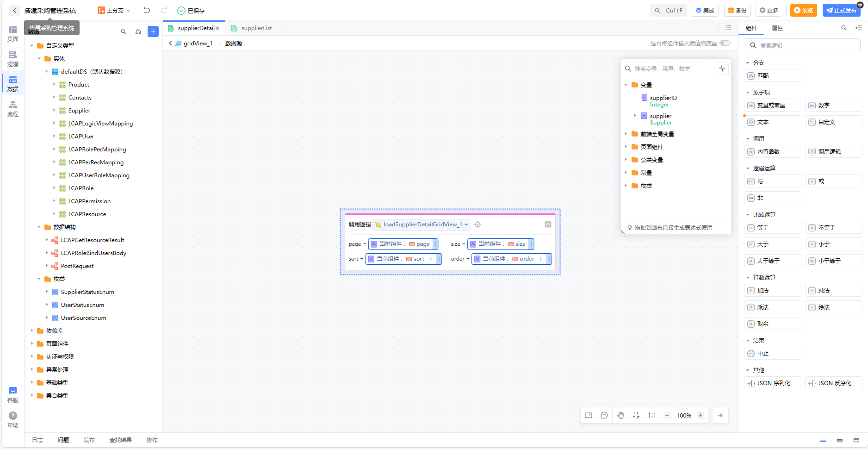Select the 等于 comparison component

(773, 227)
